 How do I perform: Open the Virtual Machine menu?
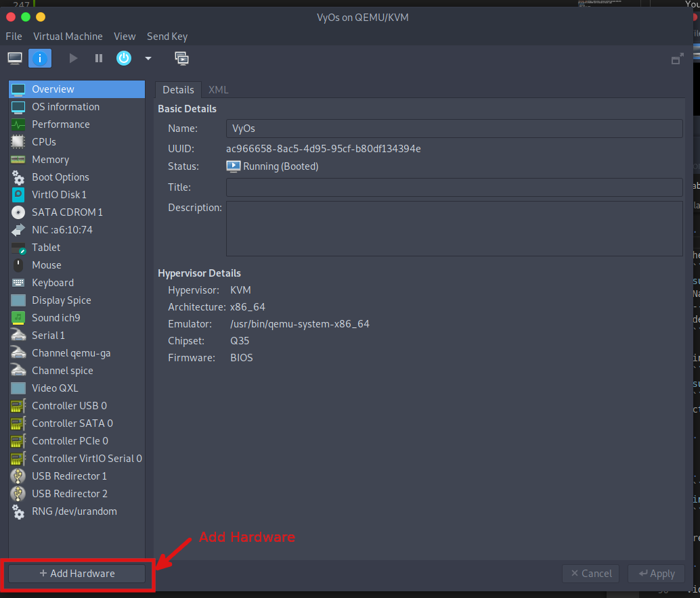tap(68, 37)
